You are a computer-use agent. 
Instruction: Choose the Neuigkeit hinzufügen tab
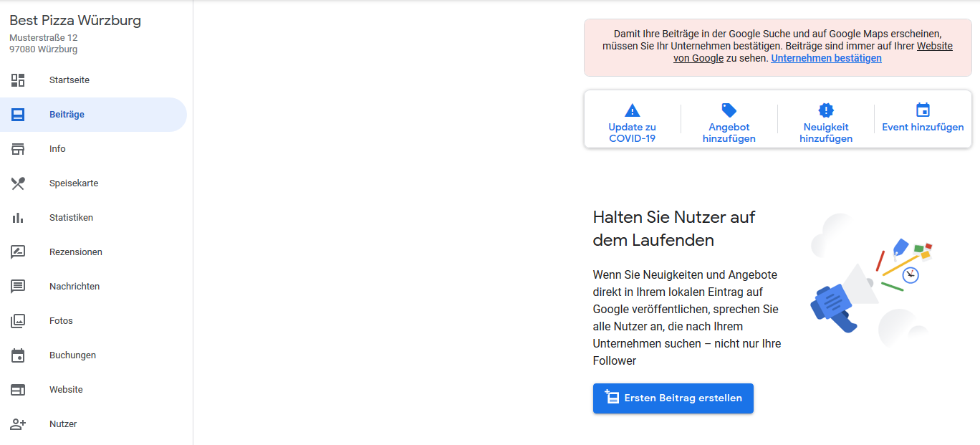pos(826,121)
